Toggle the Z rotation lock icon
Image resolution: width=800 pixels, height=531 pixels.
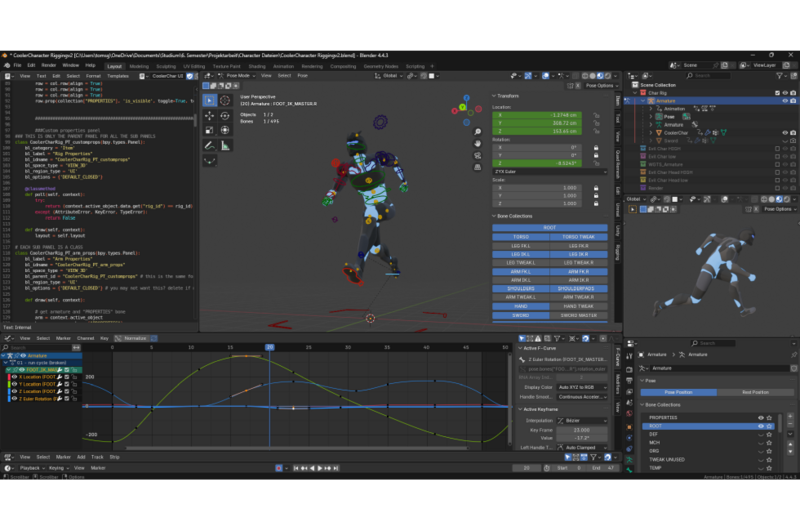pos(596,162)
